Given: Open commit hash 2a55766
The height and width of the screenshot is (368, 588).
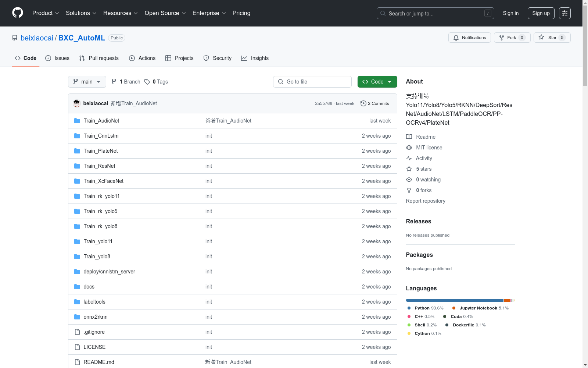Looking at the screenshot, I should 323,103.
